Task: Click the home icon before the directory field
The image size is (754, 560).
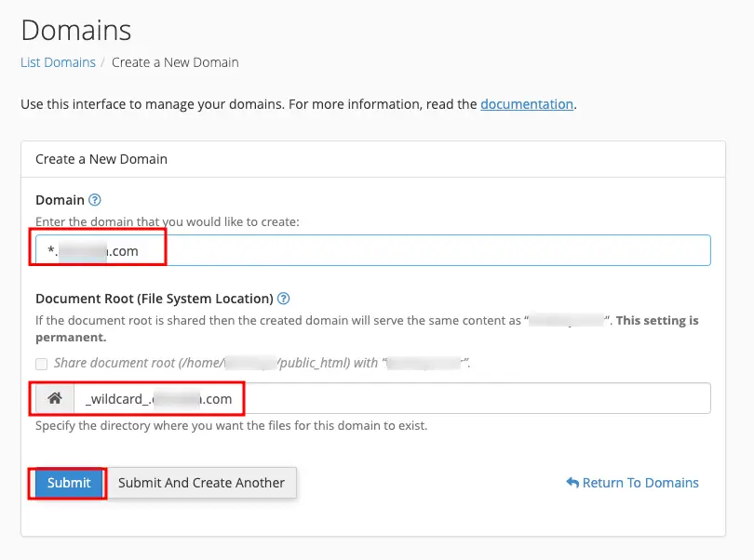Action: [55, 398]
